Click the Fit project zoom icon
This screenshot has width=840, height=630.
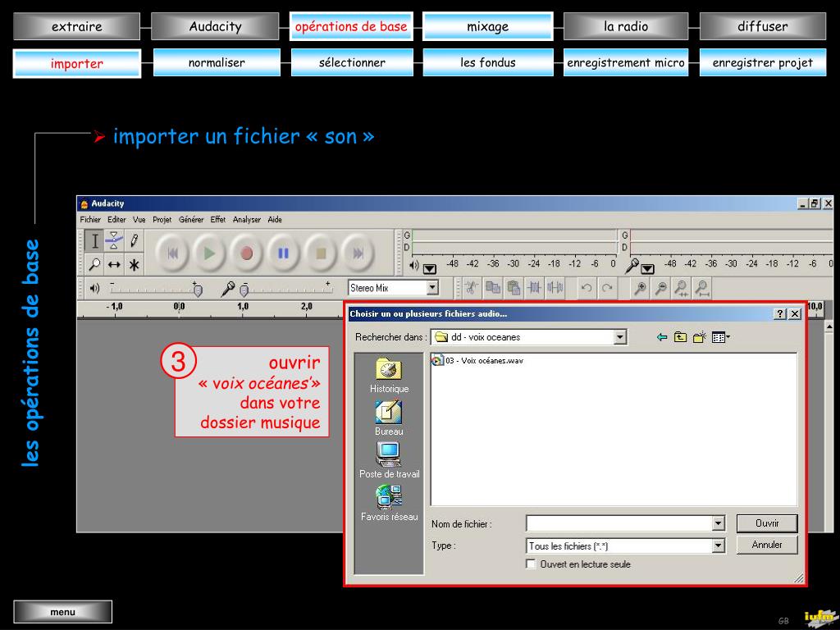point(702,288)
